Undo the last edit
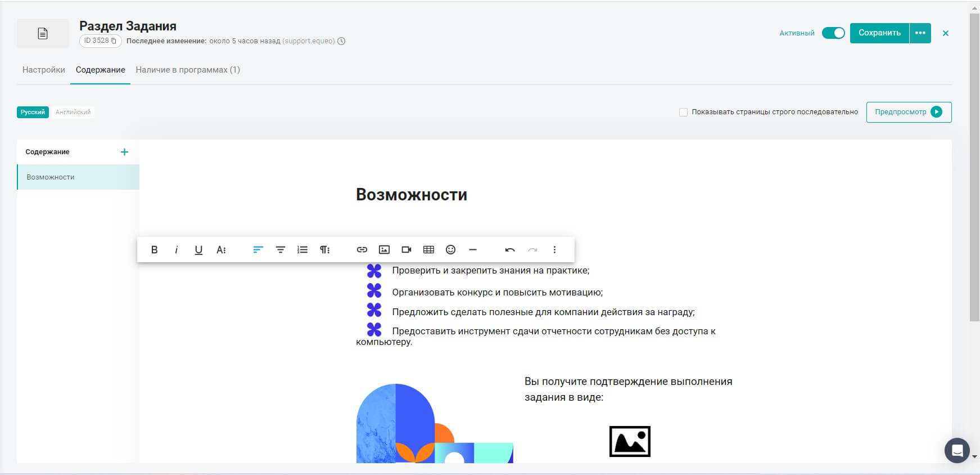Viewport: 980px width, 475px height. (510, 250)
